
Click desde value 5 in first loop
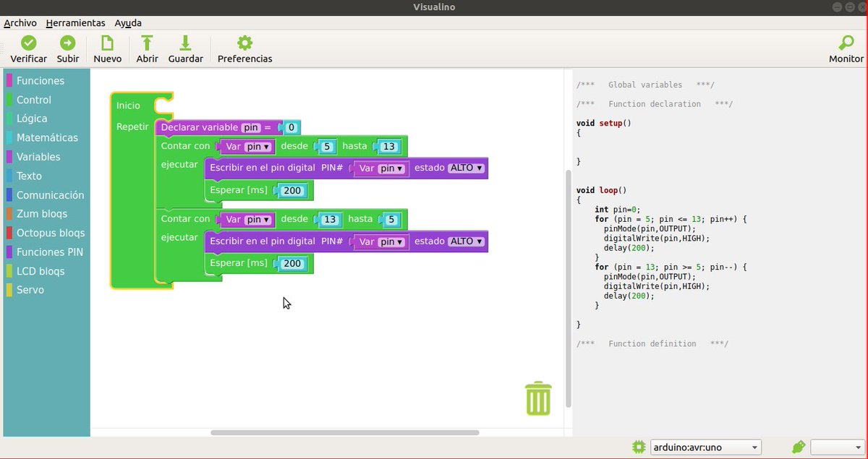(327, 147)
